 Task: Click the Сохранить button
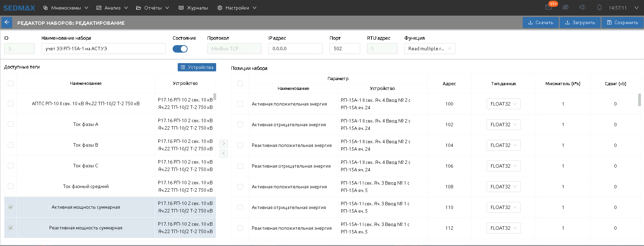point(622,22)
